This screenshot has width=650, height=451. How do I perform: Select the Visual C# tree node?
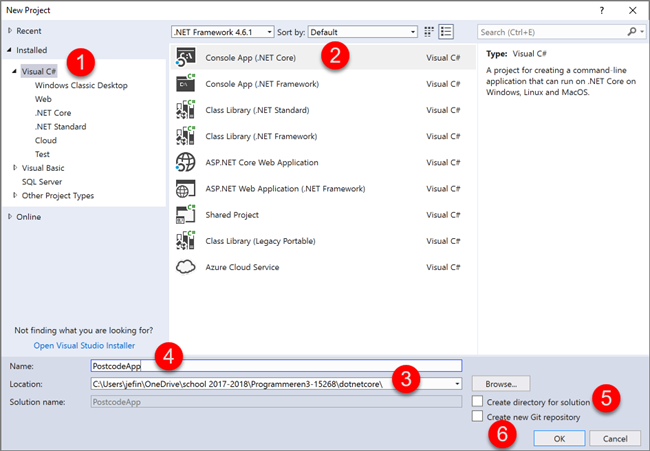pyautogui.click(x=39, y=71)
